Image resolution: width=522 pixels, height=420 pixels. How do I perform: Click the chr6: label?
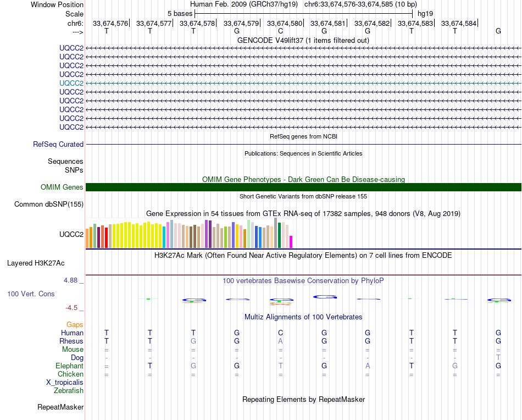[75, 23]
